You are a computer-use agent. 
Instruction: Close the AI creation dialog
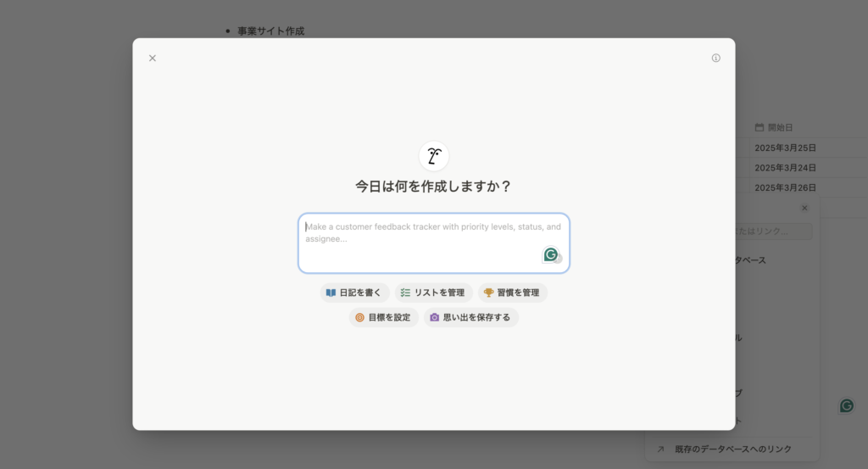tap(153, 59)
